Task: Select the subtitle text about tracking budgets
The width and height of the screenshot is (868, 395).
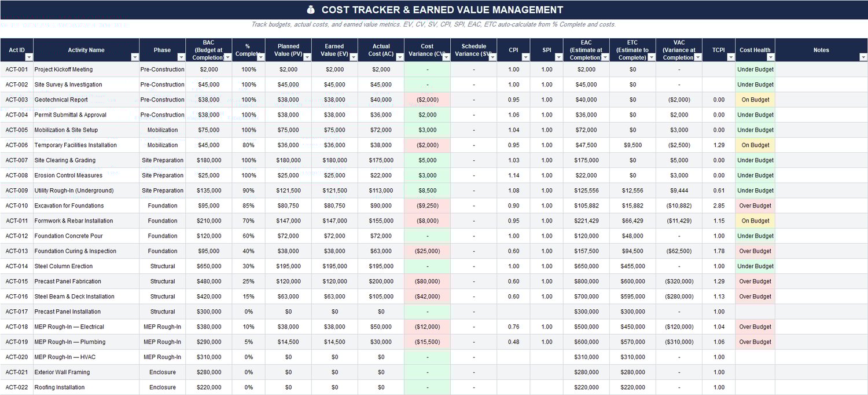Action: coord(433,25)
